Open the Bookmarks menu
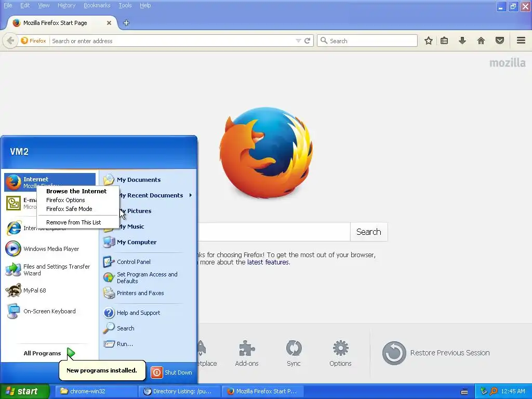The width and height of the screenshot is (532, 399). [x=97, y=5]
